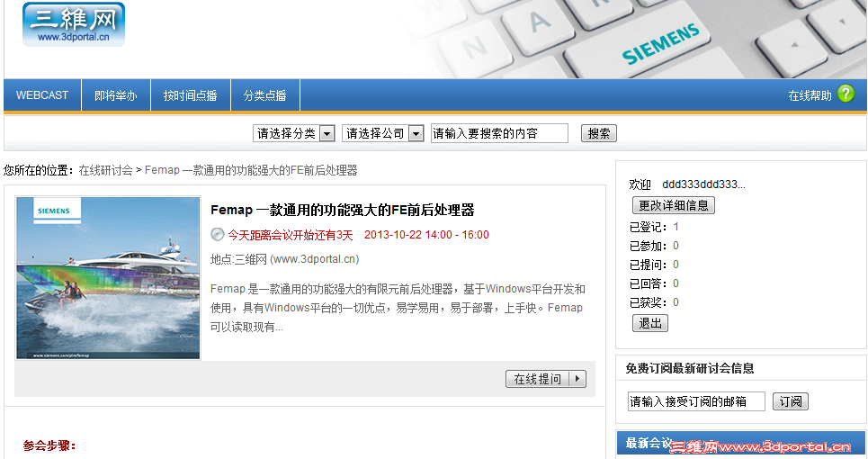The height and width of the screenshot is (459, 868).
Task: Open Femap webinar title link
Action: click(x=342, y=210)
